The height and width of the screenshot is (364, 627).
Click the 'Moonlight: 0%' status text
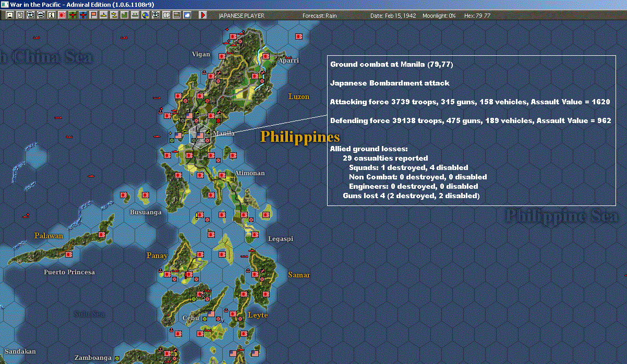pos(439,16)
